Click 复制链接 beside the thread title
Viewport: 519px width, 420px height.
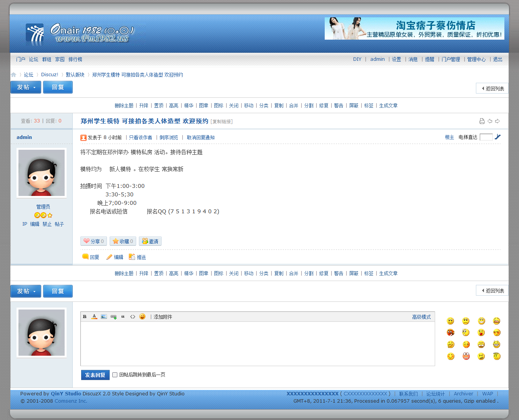222,122
